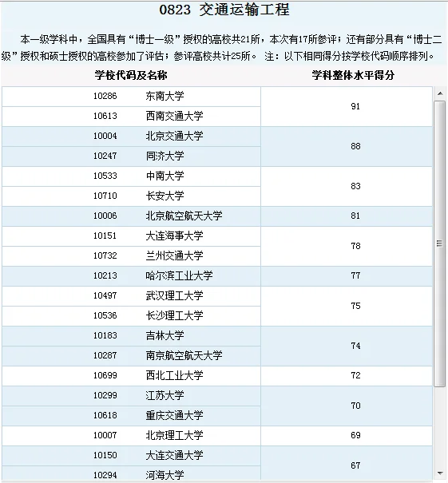The width and height of the screenshot is (448, 483).
Task: Select the 南京航空航天大学 row
Action: [x=131, y=356]
